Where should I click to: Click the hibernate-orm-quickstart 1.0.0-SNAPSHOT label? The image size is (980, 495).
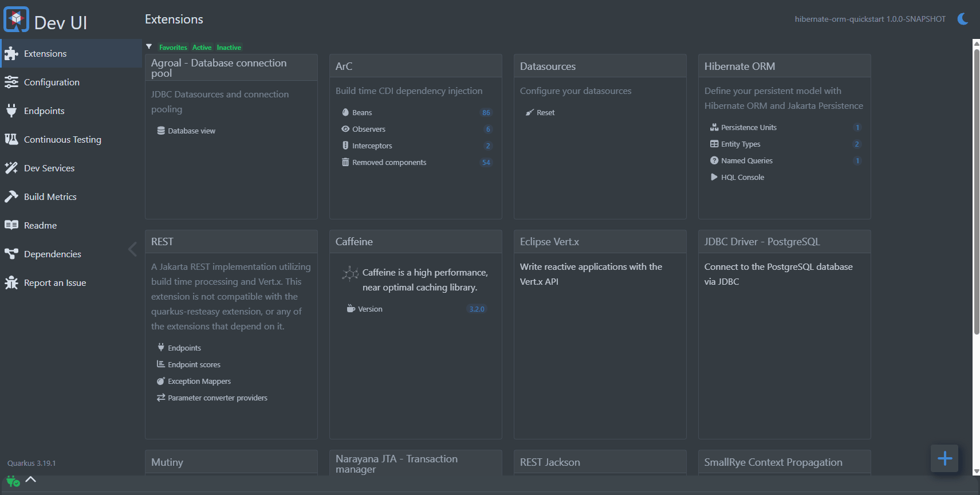[870, 19]
